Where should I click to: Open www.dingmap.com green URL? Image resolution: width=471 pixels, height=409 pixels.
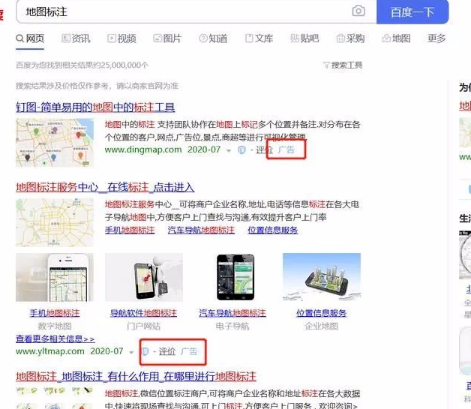143,150
